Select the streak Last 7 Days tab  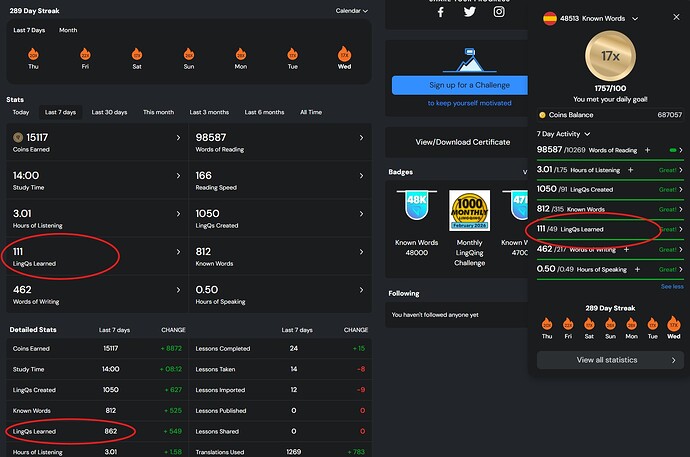click(x=29, y=30)
